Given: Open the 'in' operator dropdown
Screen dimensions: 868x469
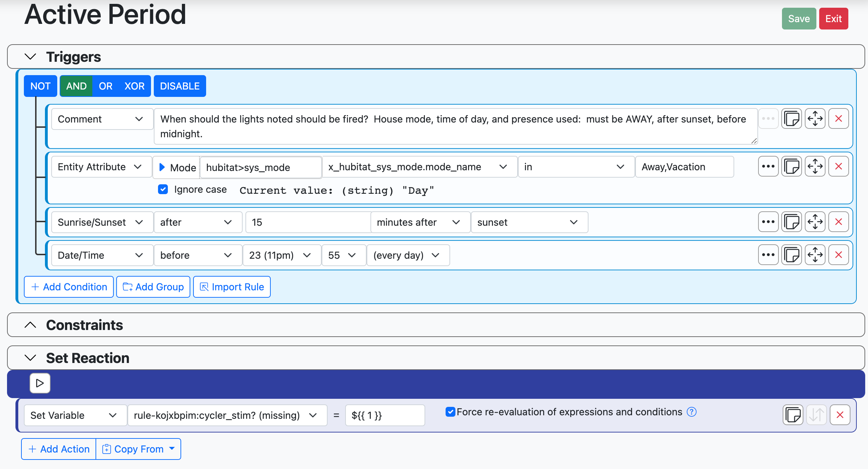Looking at the screenshot, I should (x=576, y=167).
